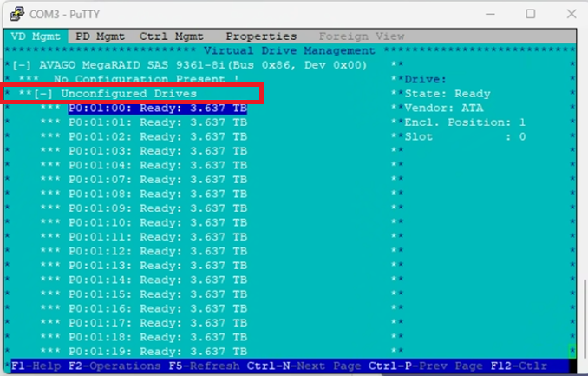Click the Drive: heading in properties pane
The image size is (588, 376).
click(426, 80)
